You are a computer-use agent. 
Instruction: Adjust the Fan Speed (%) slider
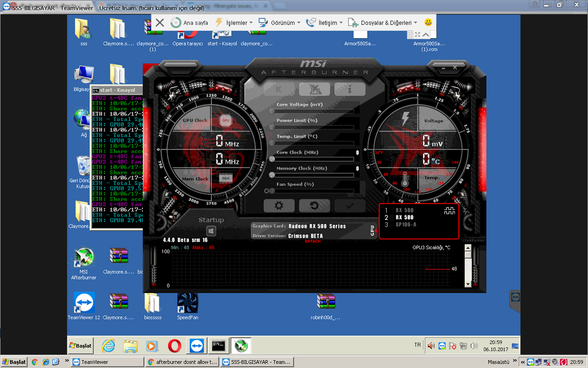311,191
